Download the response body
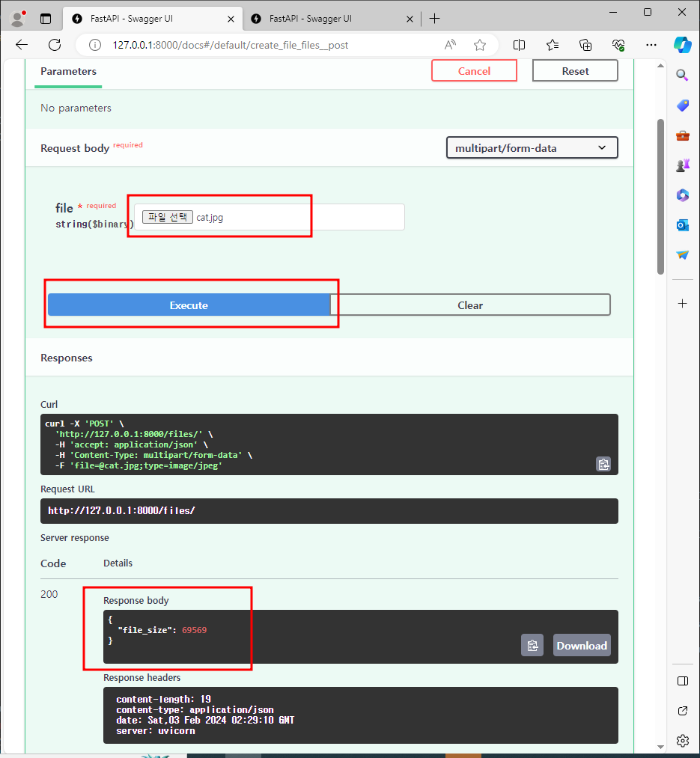700x758 pixels. coord(582,645)
